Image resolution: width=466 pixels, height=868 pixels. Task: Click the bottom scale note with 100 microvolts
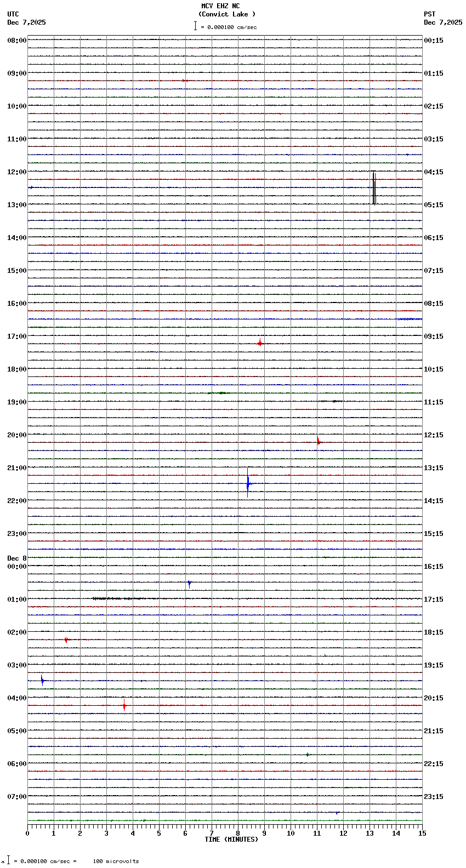click(76, 861)
